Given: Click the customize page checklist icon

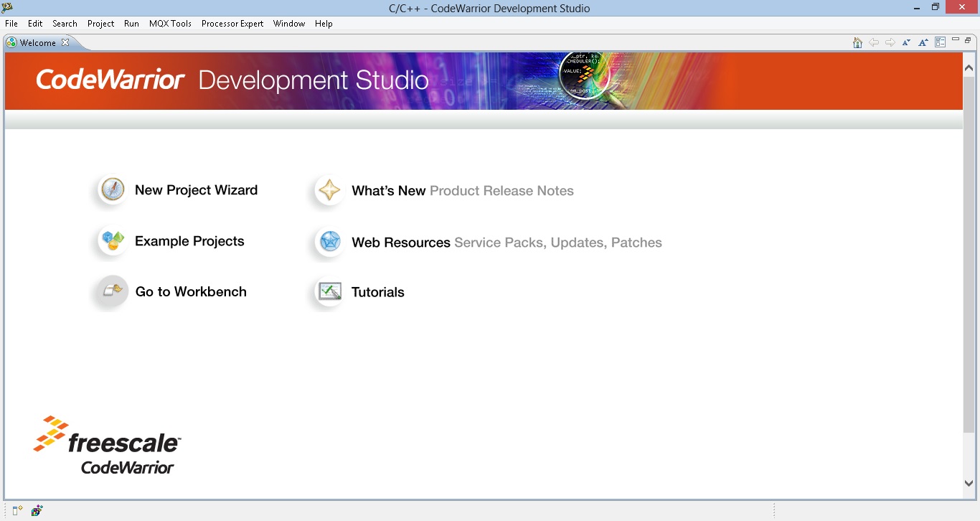Looking at the screenshot, I should click(940, 43).
